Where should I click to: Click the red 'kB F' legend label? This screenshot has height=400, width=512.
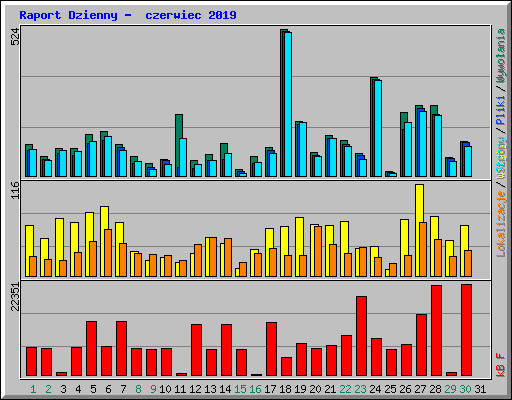coord(501,365)
